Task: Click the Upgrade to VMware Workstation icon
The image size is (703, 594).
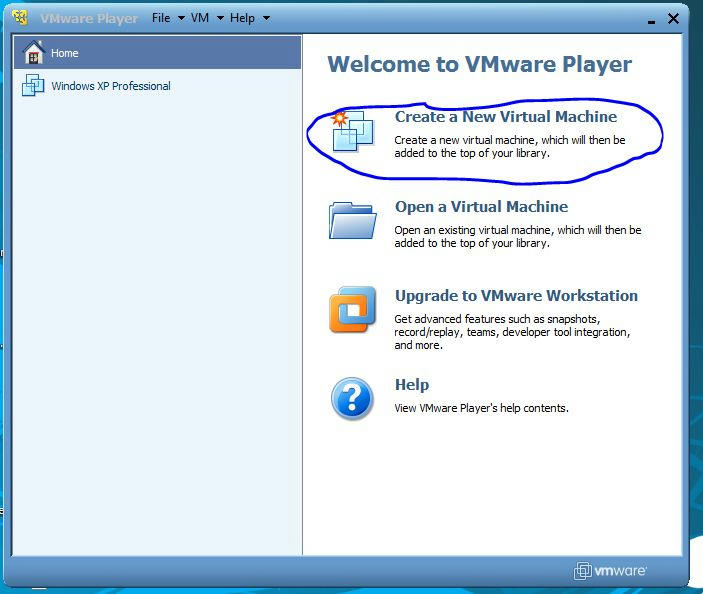Action: pos(353,309)
